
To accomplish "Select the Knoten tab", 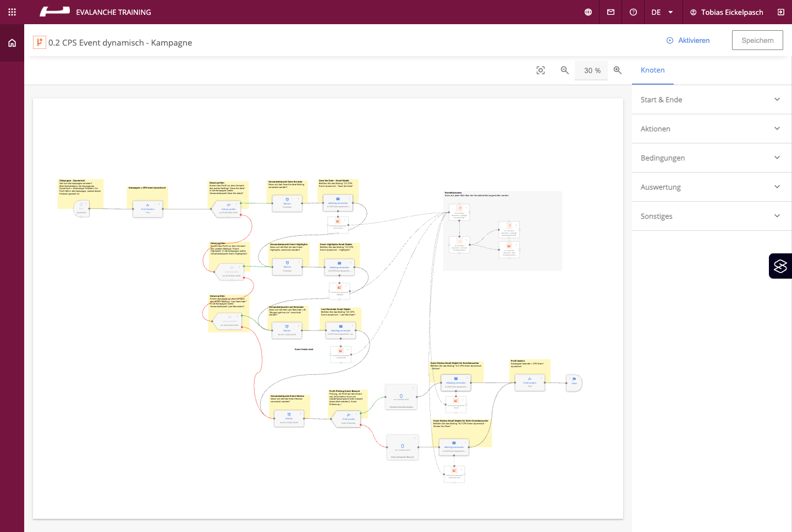I will [652, 70].
